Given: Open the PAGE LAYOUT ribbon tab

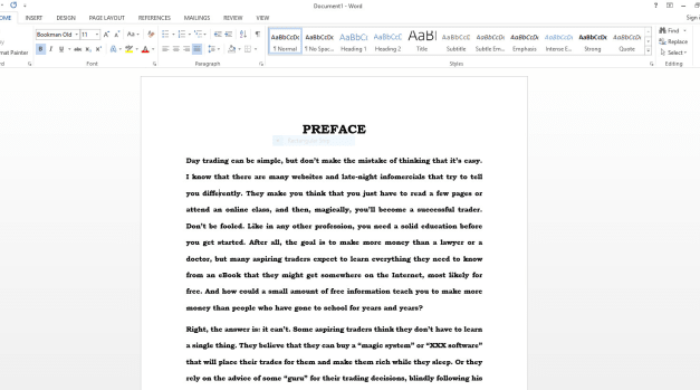Looking at the screenshot, I should point(107,18).
